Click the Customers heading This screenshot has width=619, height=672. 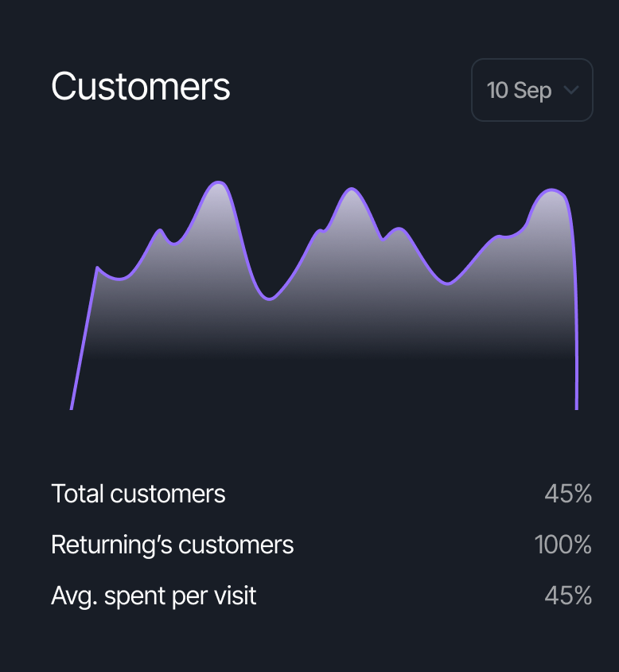(x=140, y=88)
